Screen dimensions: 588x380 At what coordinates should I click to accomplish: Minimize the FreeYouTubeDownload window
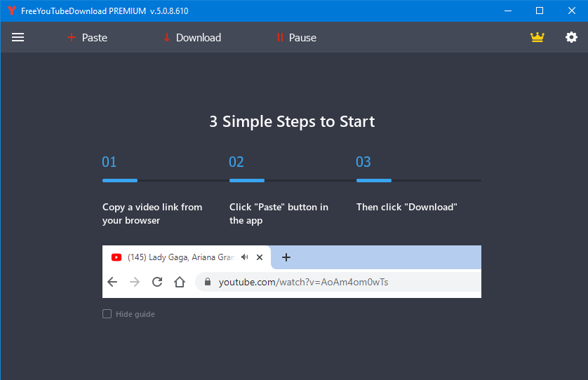click(x=508, y=11)
